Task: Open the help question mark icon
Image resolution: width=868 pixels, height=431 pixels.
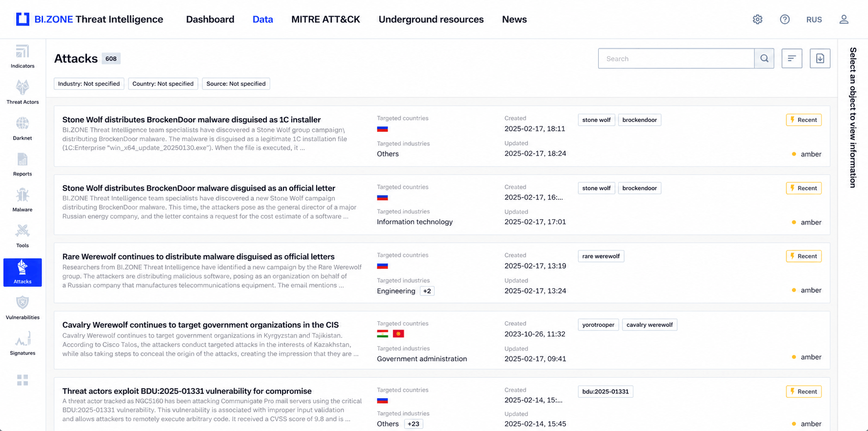Action: (x=785, y=20)
